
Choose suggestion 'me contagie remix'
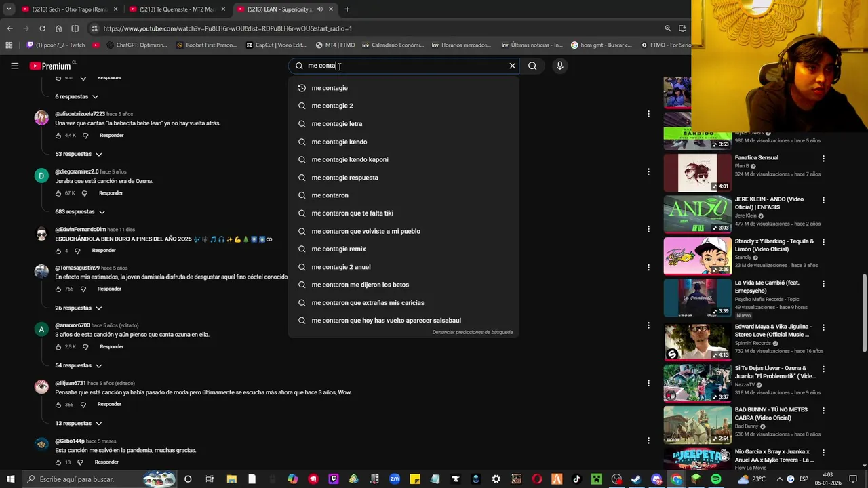pos(403,249)
